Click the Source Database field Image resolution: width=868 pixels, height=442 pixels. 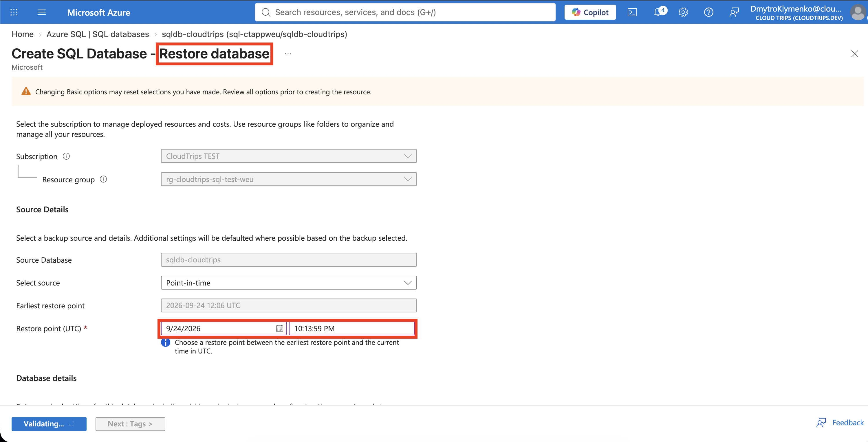click(289, 260)
